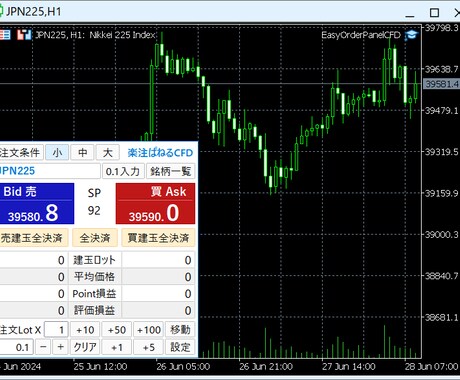460x380 pixels.
Task: Select the 小 small size toggle
Action: pyautogui.click(x=57, y=153)
